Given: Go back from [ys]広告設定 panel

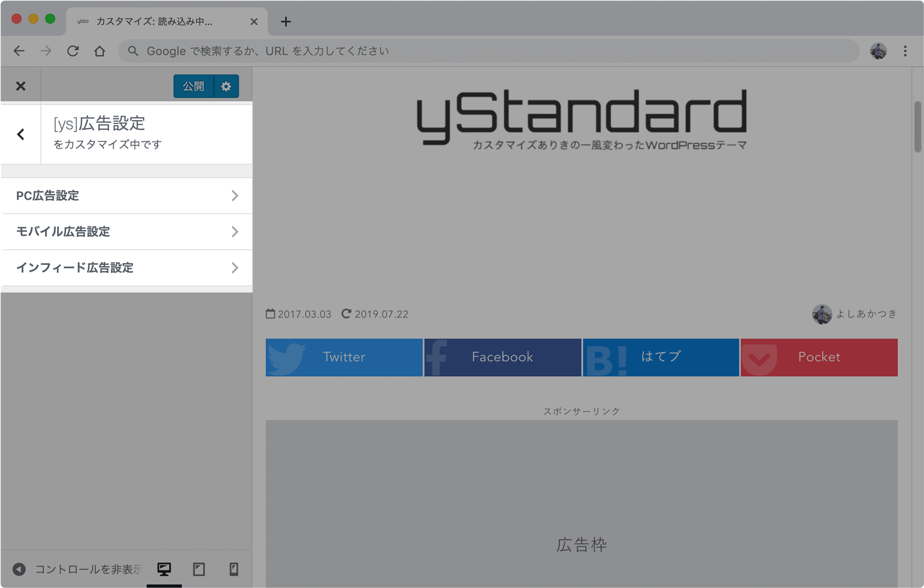Looking at the screenshot, I should tap(21, 134).
